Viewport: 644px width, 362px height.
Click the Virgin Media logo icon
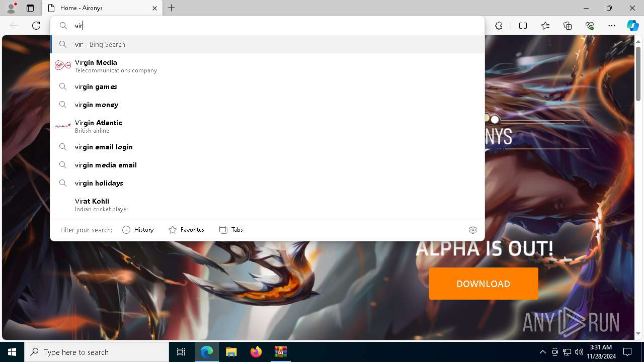pos(63,65)
